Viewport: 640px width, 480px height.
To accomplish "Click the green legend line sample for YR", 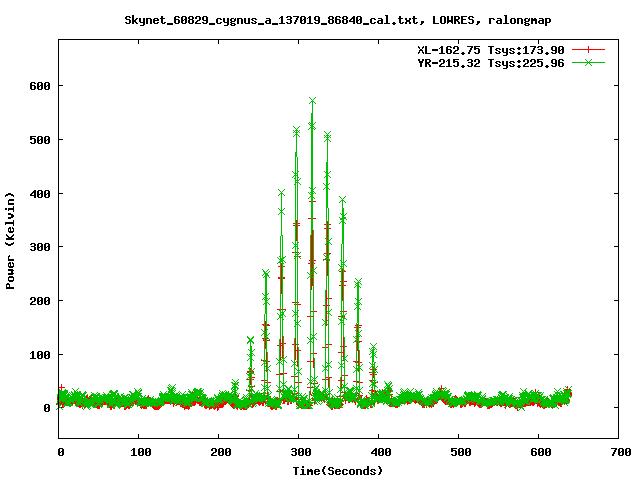I will (x=588, y=62).
